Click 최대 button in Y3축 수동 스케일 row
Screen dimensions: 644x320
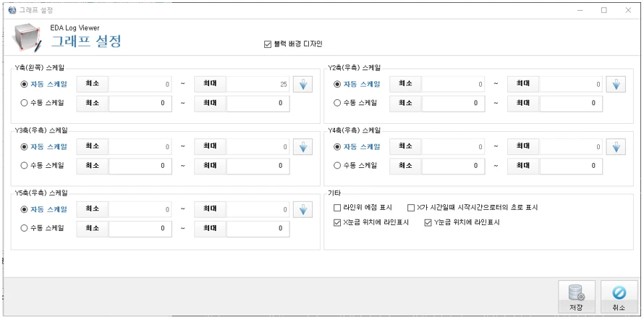pyautogui.click(x=210, y=166)
